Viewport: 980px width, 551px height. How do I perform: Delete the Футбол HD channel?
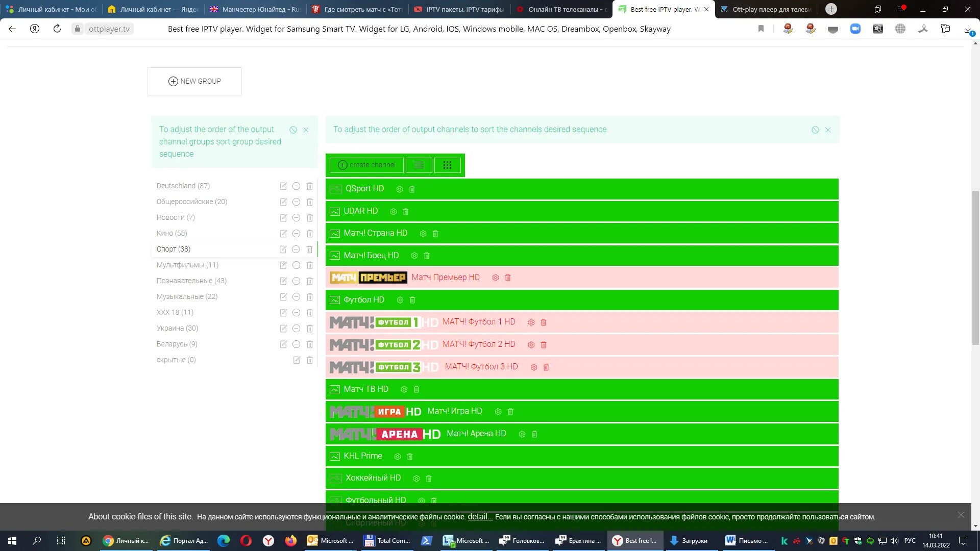(412, 300)
